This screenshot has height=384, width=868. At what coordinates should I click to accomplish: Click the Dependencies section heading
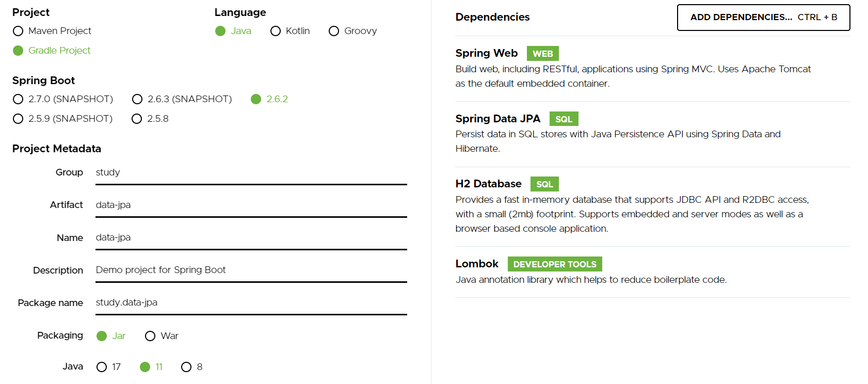[x=493, y=17]
